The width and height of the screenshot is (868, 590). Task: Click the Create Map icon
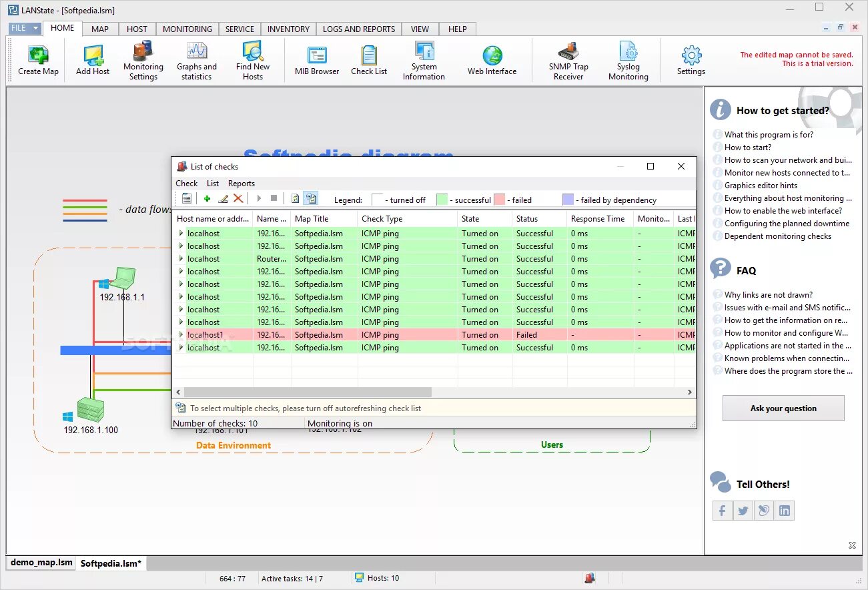pos(38,55)
